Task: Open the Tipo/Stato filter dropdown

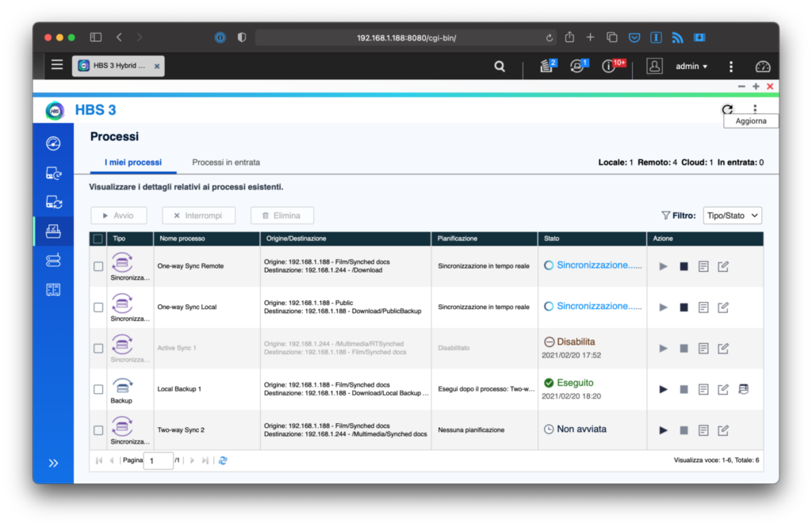Action: [732, 215]
